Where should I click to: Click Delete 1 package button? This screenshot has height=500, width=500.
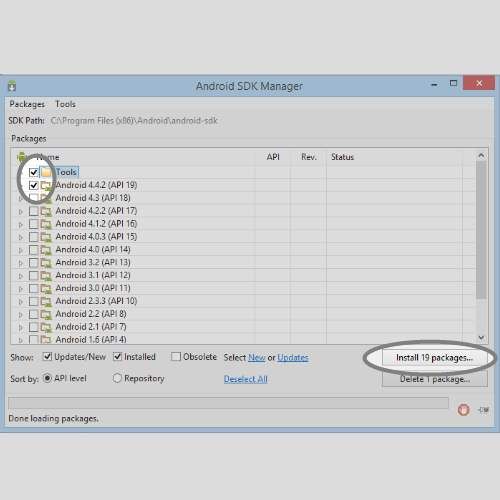point(434,379)
